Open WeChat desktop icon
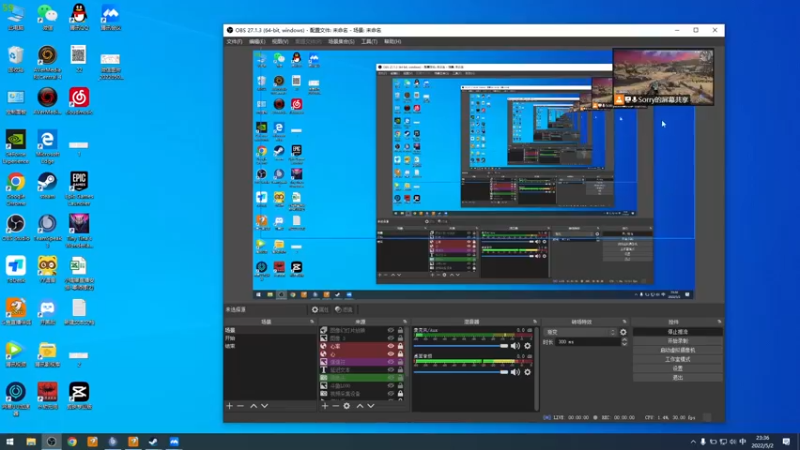The image size is (800, 450). pos(47,17)
